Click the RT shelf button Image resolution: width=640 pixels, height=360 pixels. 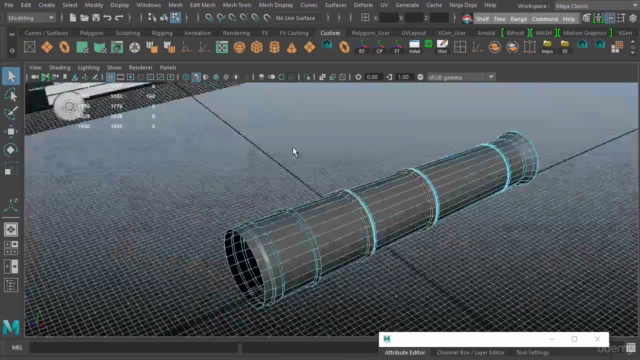362,47
